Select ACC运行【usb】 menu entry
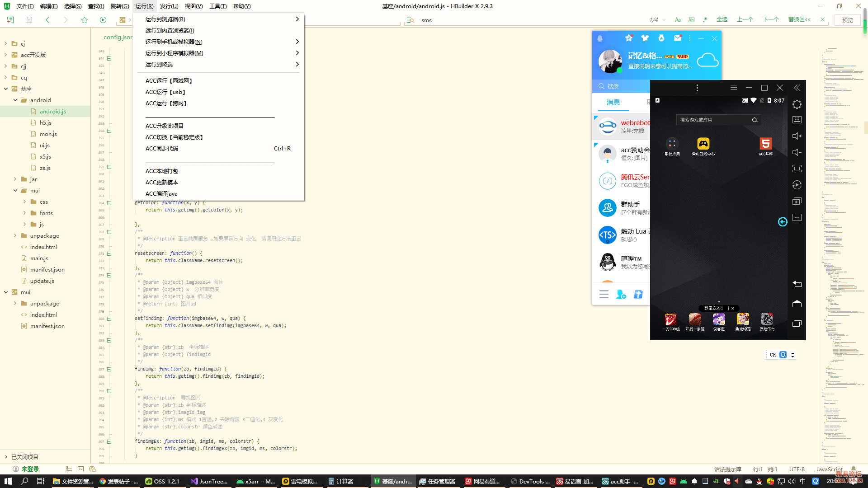 pyautogui.click(x=165, y=92)
